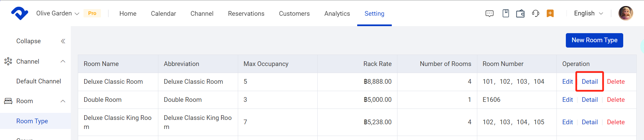This screenshot has height=140, width=644.
Task: Click the blue app logo
Action: tap(19, 13)
